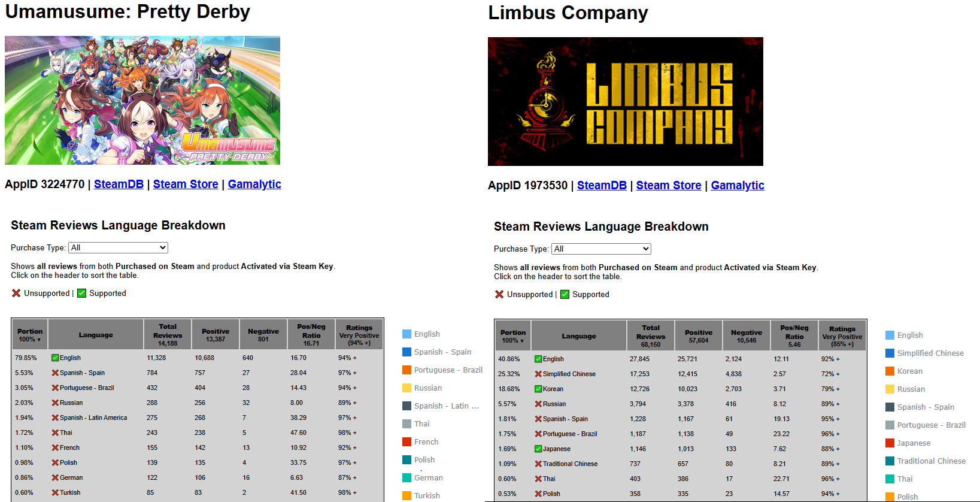Toggle English legend swatch in Umamusume chart
Viewport: 980px width, 502px height.
(407, 334)
